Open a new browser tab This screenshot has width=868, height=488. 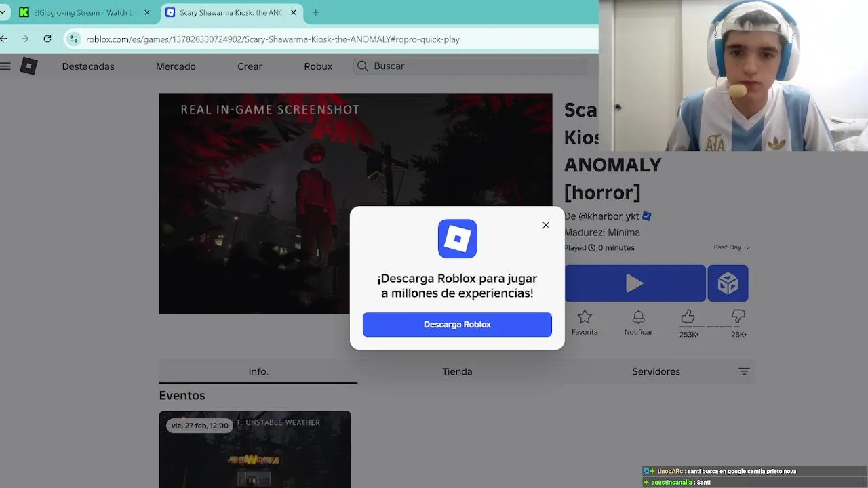(x=315, y=12)
